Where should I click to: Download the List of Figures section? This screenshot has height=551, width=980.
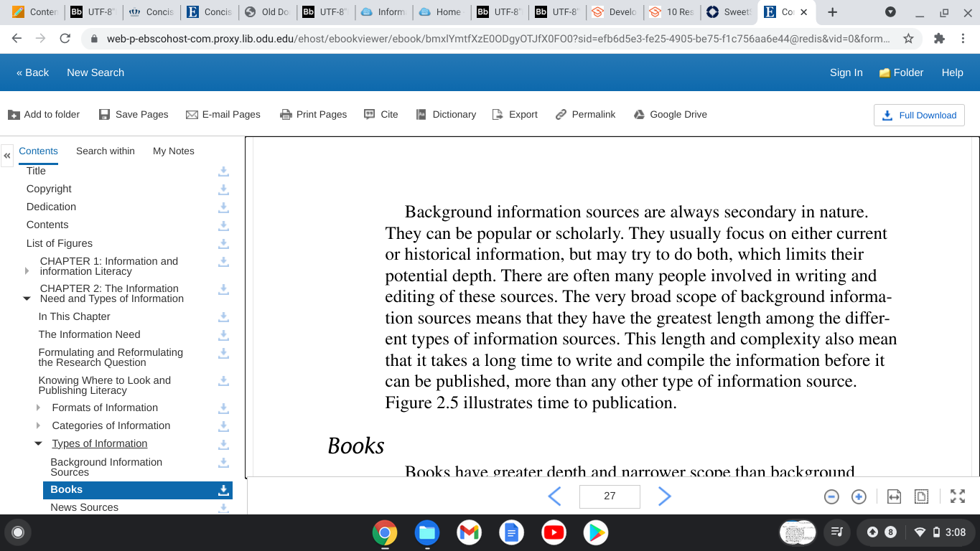223,244
